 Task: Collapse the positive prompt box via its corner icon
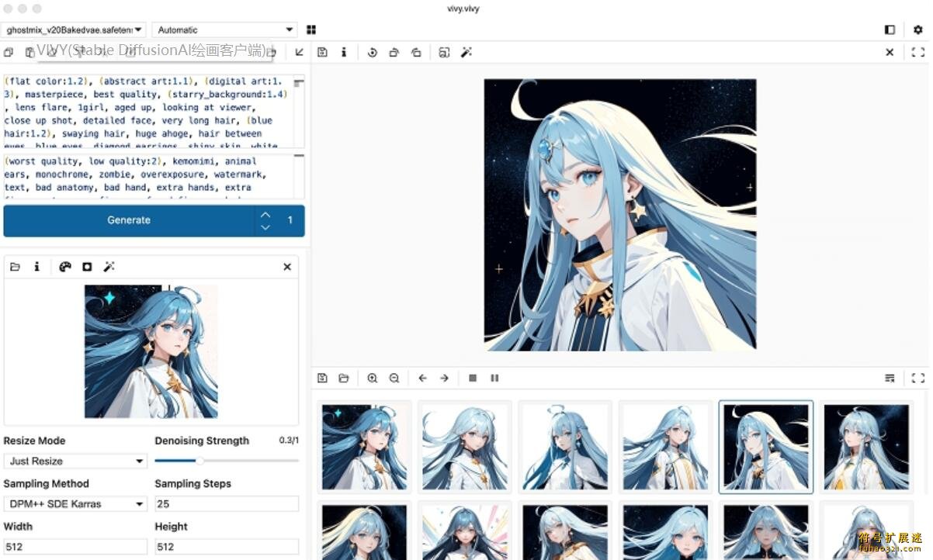pos(299,81)
